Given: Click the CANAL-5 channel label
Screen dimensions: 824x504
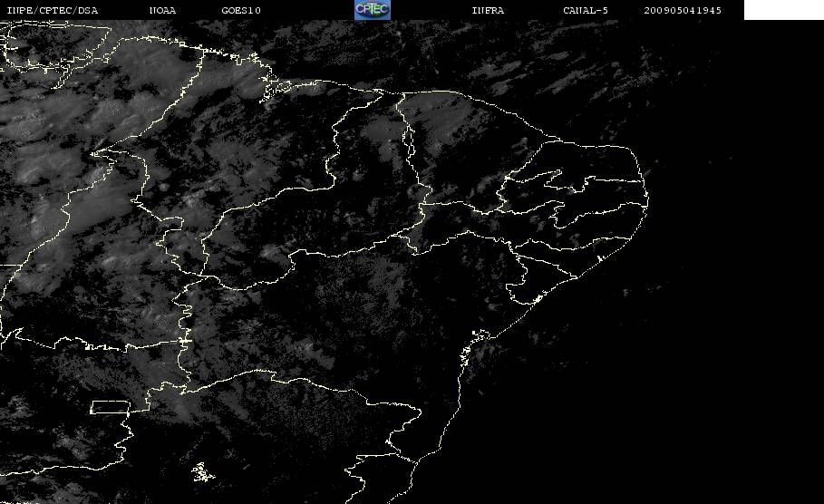Looking at the screenshot, I should pos(586,11).
